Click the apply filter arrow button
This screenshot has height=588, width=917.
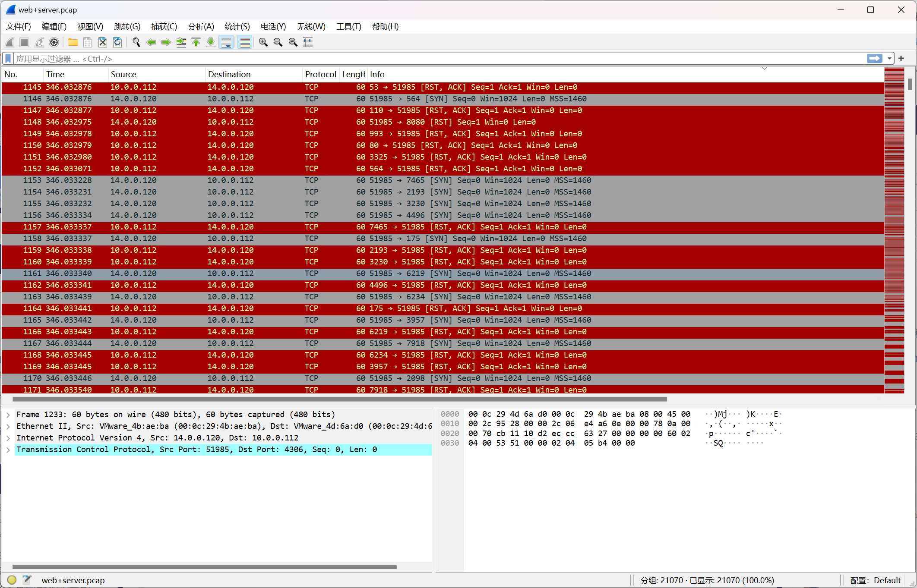(874, 59)
